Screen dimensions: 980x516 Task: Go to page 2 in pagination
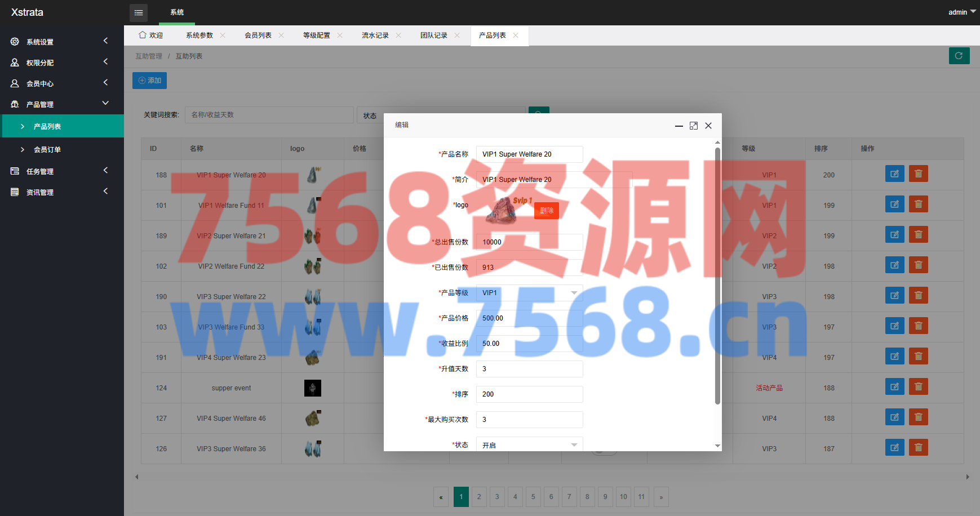(x=479, y=497)
